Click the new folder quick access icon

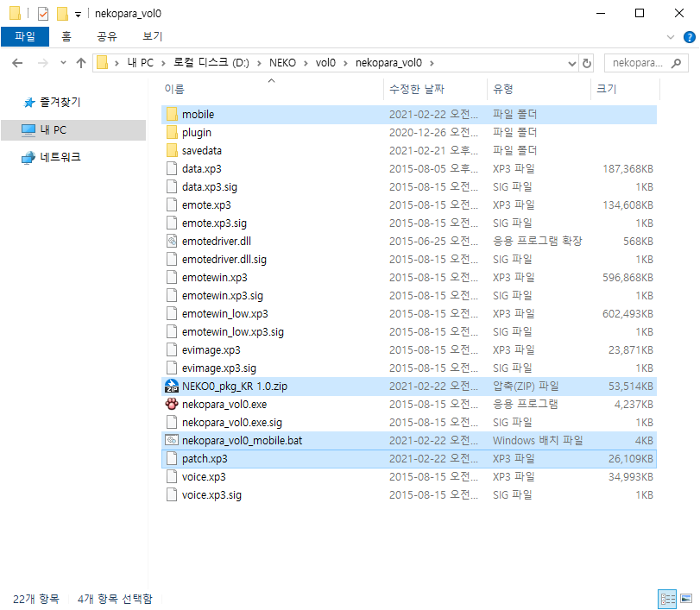click(x=62, y=14)
